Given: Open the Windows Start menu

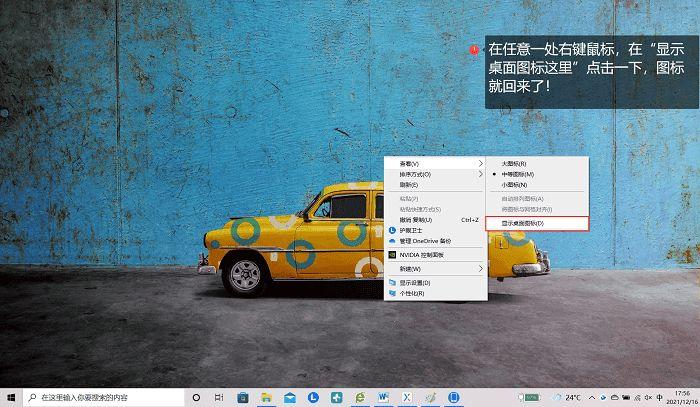Looking at the screenshot, I should 11,397.
